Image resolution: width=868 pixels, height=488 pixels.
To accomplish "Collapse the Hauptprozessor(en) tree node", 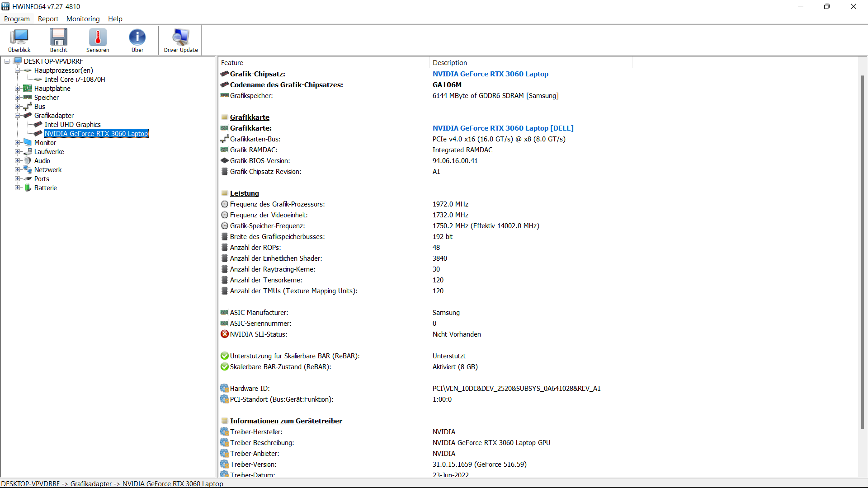I will click(x=17, y=70).
